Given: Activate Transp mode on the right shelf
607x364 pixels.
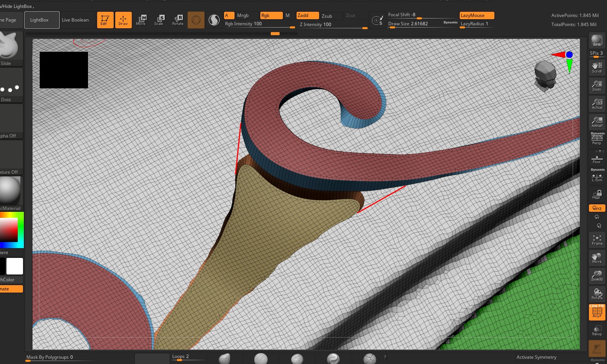Looking at the screenshot, I should point(597,331).
